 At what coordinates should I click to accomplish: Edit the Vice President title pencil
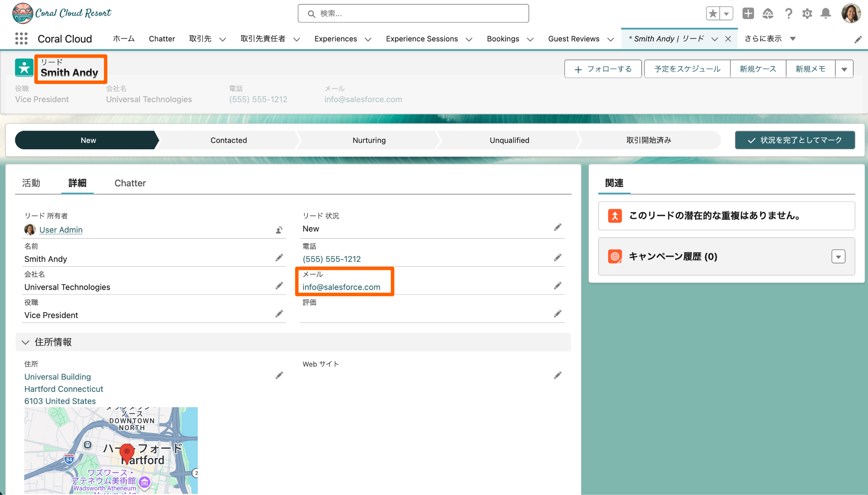[279, 314]
